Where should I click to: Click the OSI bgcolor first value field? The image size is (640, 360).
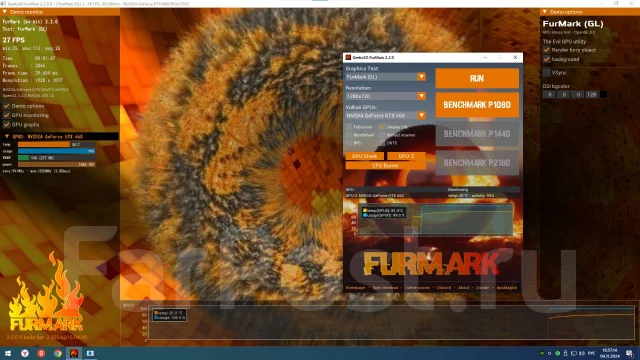coord(549,95)
